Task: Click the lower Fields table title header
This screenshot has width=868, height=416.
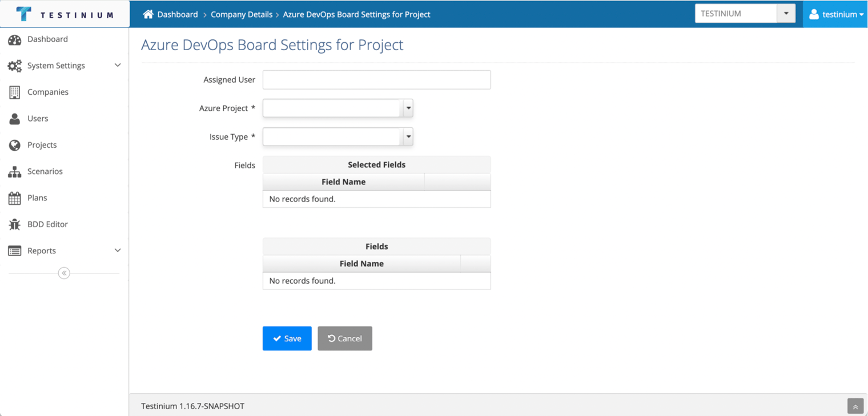Action: tap(377, 247)
